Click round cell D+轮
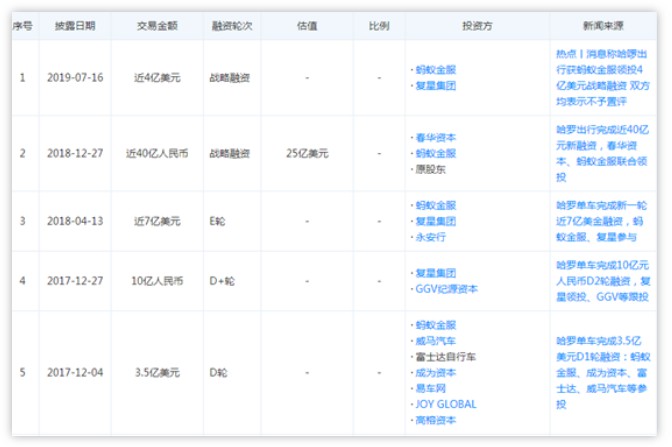Viewport: 672px width, 447px height. tap(222, 281)
